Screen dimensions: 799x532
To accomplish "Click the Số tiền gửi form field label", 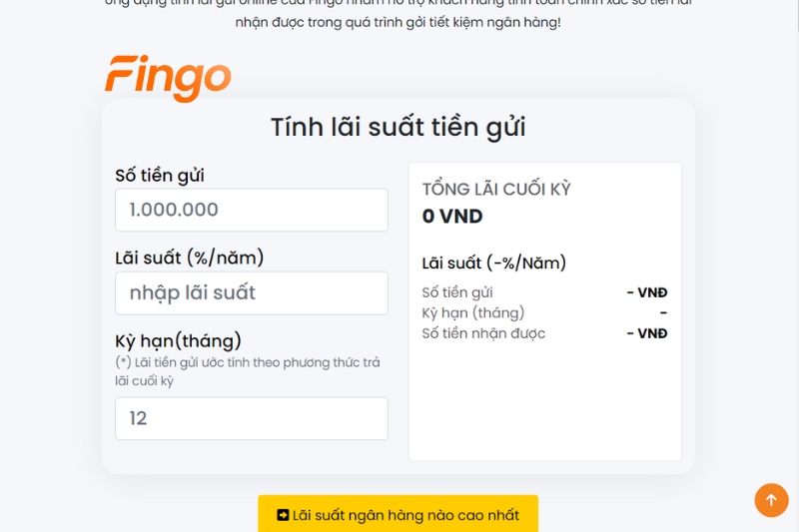I will click(x=160, y=175).
